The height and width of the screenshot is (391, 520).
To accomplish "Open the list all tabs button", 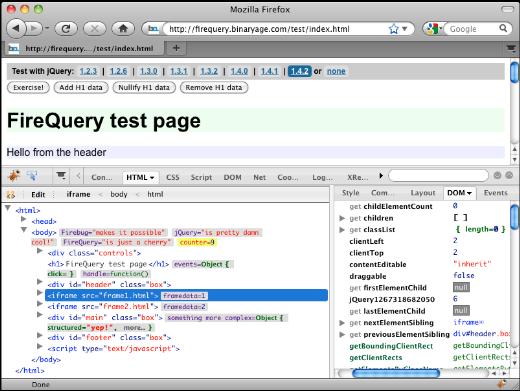I will coord(511,49).
